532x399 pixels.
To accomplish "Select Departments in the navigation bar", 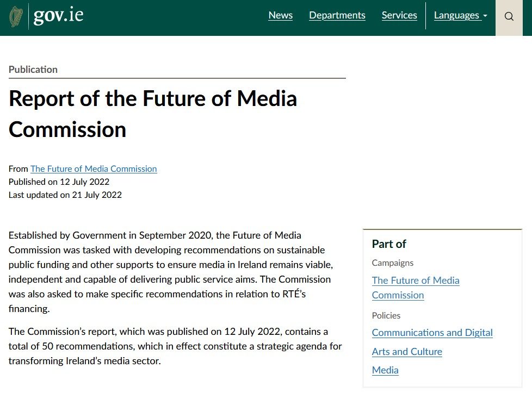I will [x=337, y=15].
